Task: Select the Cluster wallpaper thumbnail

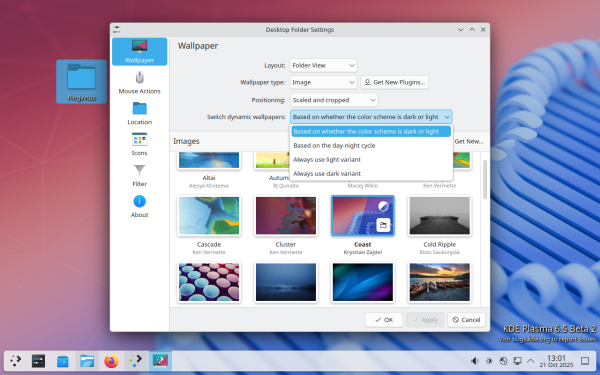Action: pos(286,216)
